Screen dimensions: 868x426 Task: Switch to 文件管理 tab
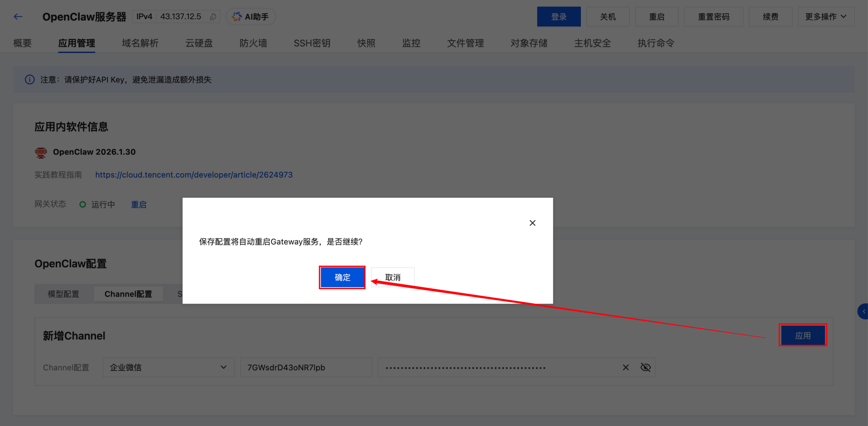click(x=465, y=43)
